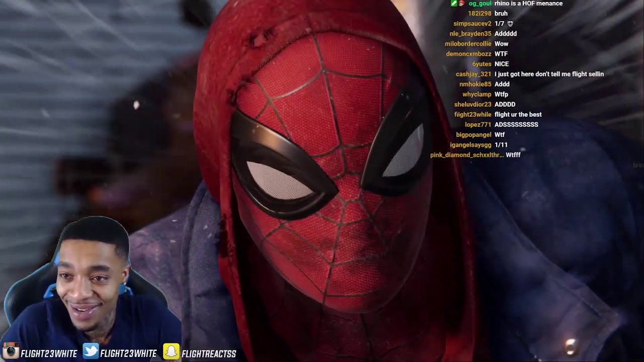The height and width of the screenshot is (362, 644).
Task: Click the green moderator badge beside og_goul
Action: [x=454, y=4]
